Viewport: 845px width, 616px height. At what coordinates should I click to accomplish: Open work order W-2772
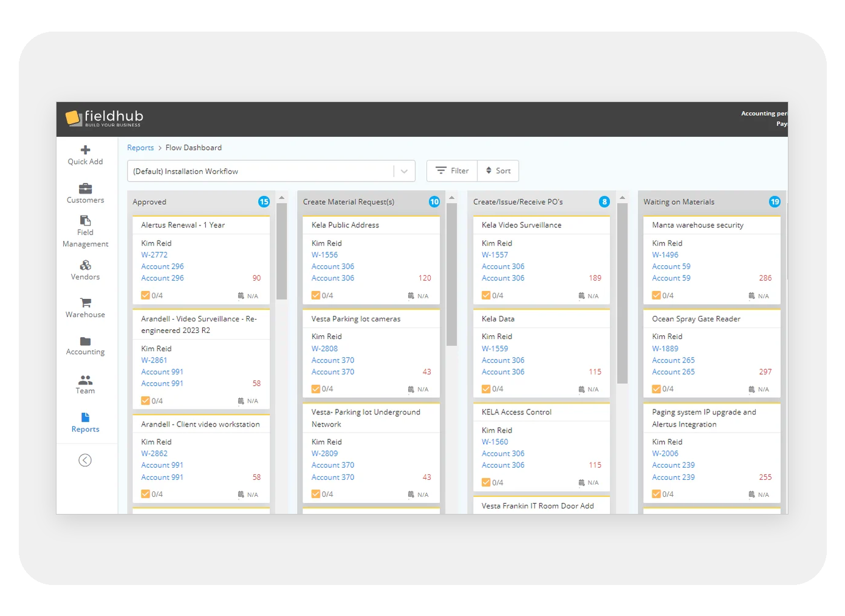[154, 255]
